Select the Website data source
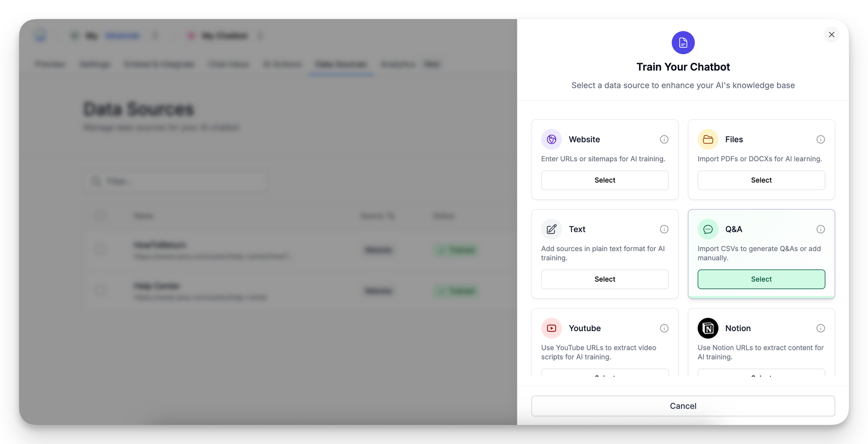 point(605,180)
